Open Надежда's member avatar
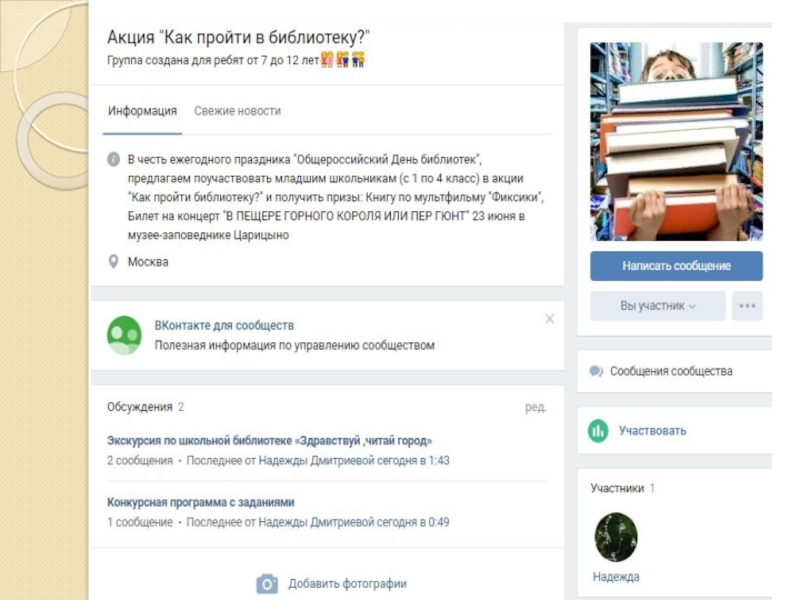Screen dimensions: 800x600 [x=616, y=537]
